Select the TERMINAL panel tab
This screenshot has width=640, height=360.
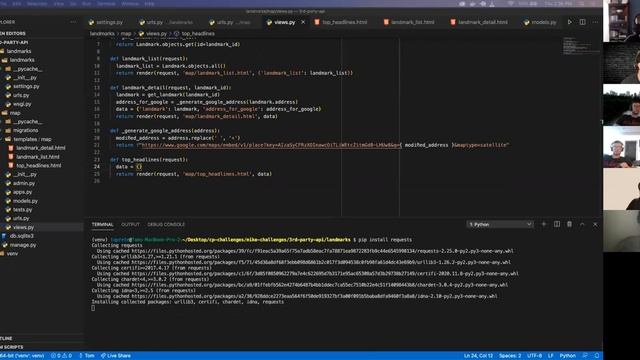(x=102, y=224)
